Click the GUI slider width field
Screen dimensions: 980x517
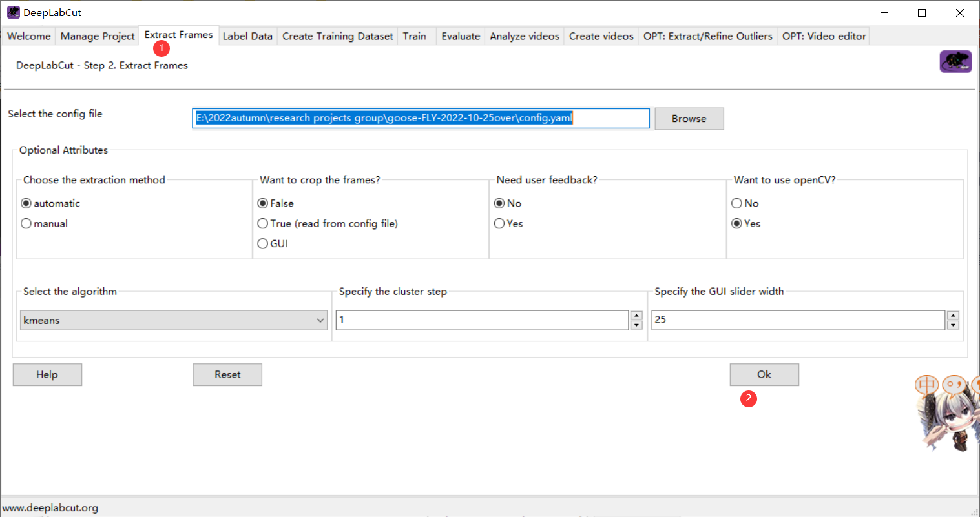798,320
